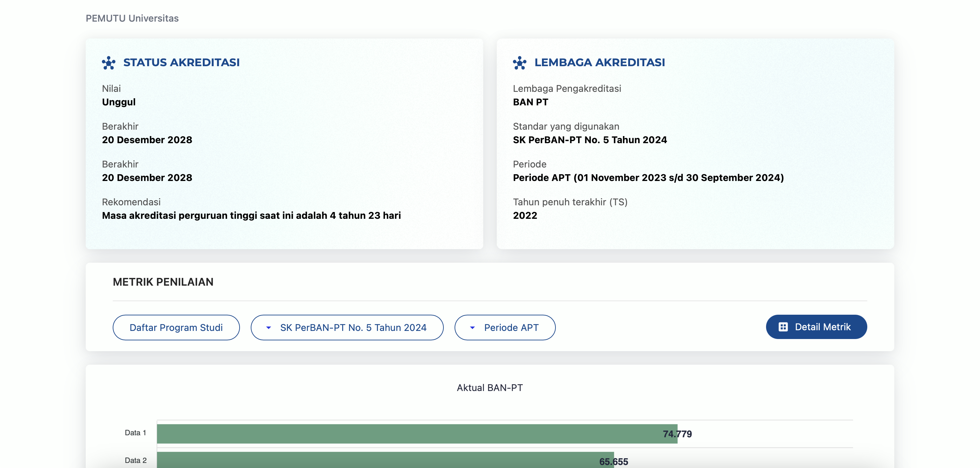Click the PEMUTU Universitas breadcrumb
This screenshot has width=980, height=468.
[132, 18]
